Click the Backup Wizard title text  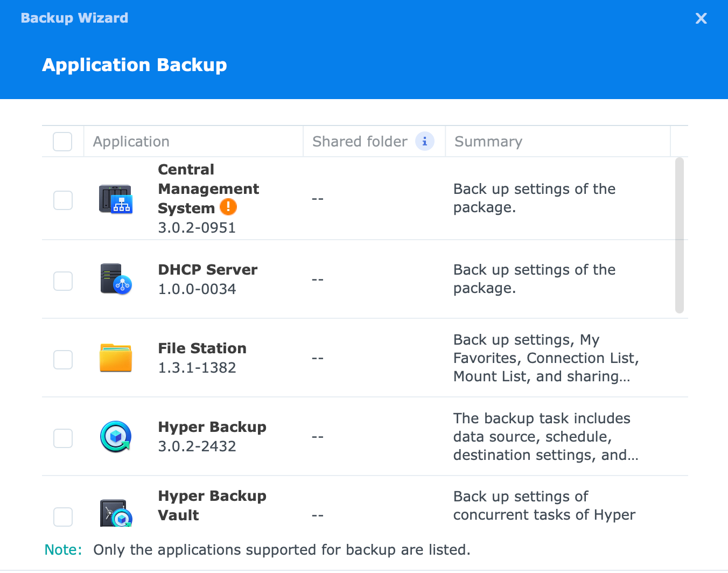(x=74, y=18)
